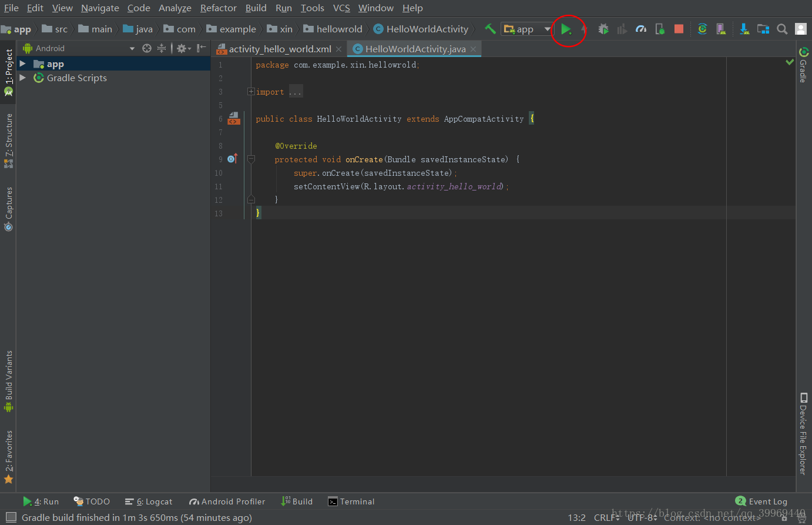Click the user account avatar icon
Viewport: 812px width, 525px height.
pyautogui.click(x=801, y=29)
